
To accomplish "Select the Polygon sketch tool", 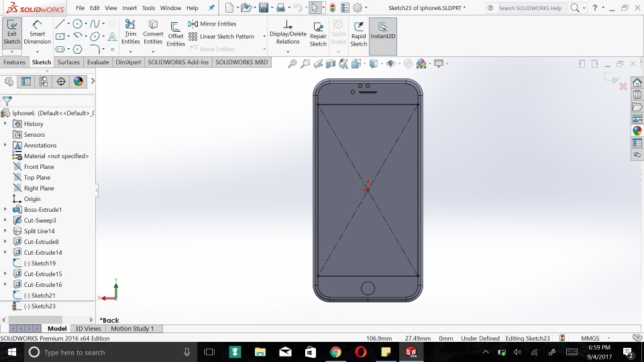I will coord(77,49).
